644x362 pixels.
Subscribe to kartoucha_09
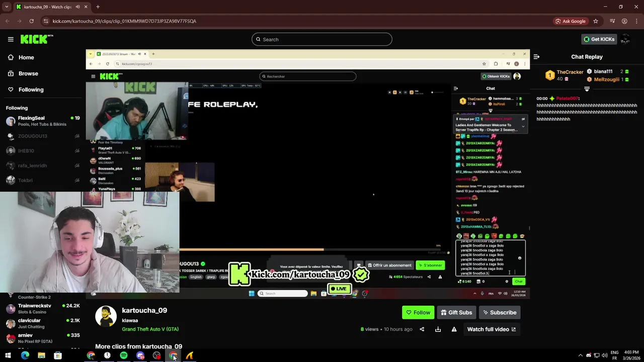[x=500, y=312]
